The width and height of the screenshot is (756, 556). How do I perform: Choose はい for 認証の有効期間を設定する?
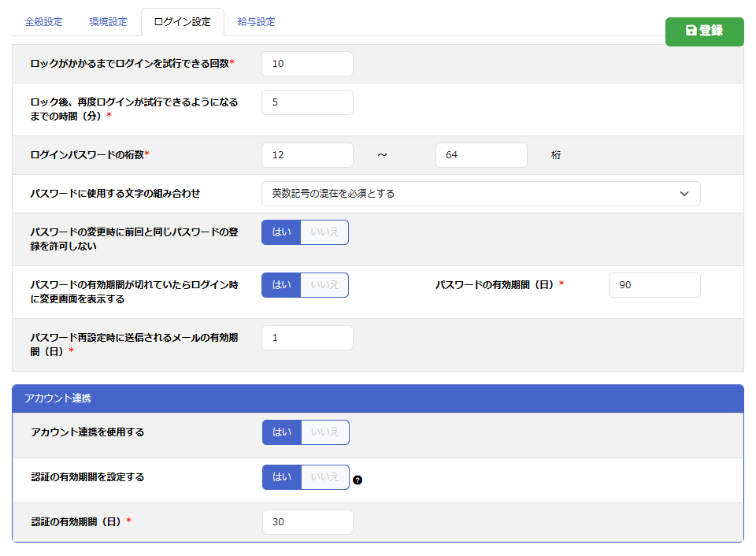[282, 477]
